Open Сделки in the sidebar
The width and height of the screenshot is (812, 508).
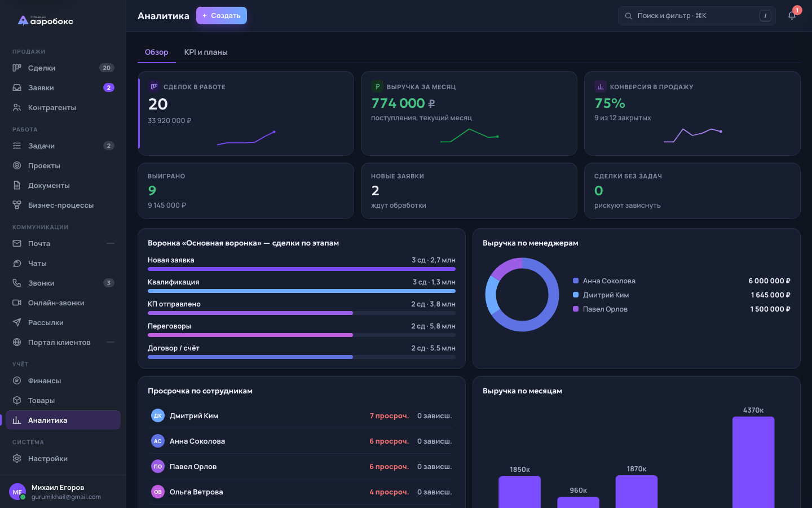click(63, 68)
